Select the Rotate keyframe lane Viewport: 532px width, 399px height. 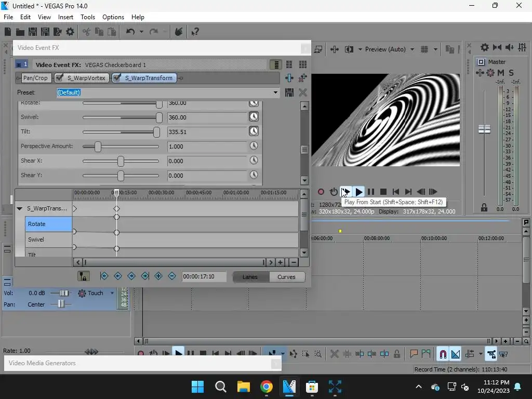pyautogui.click(x=48, y=224)
